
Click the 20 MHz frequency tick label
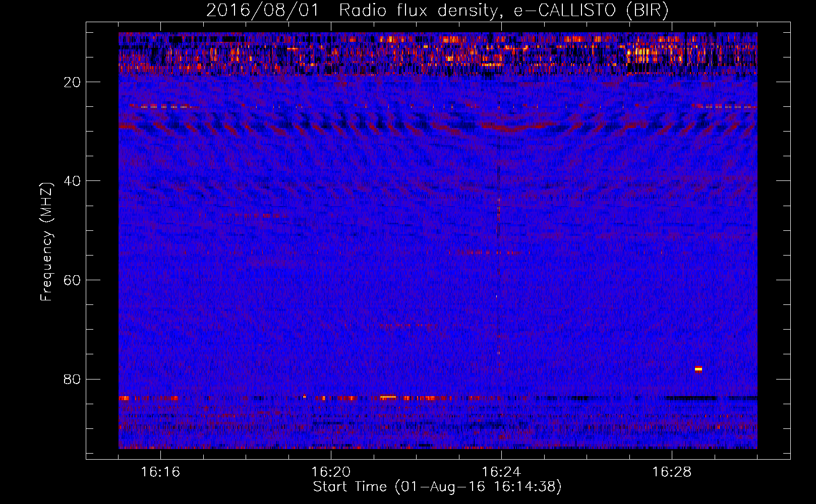(x=72, y=82)
